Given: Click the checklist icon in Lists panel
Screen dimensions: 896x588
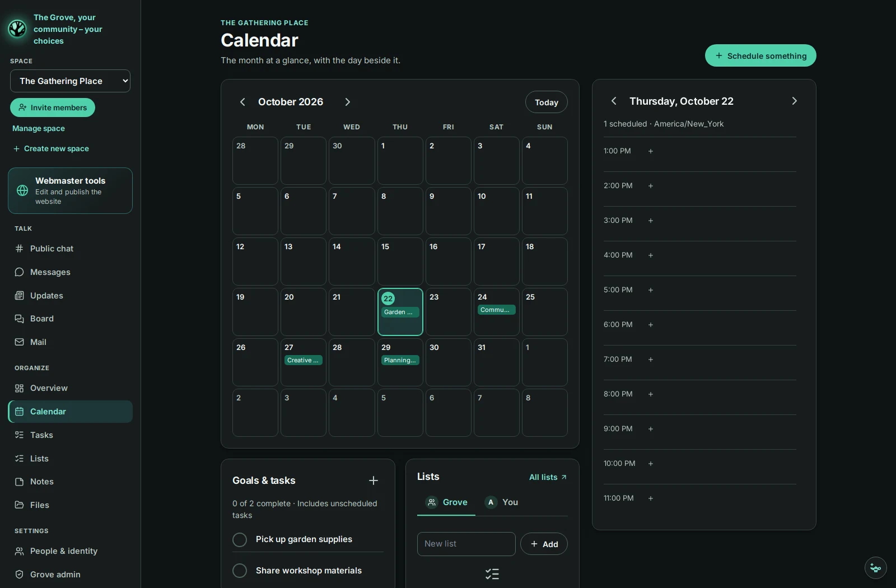Looking at the screenshot, I should [492, 574].
